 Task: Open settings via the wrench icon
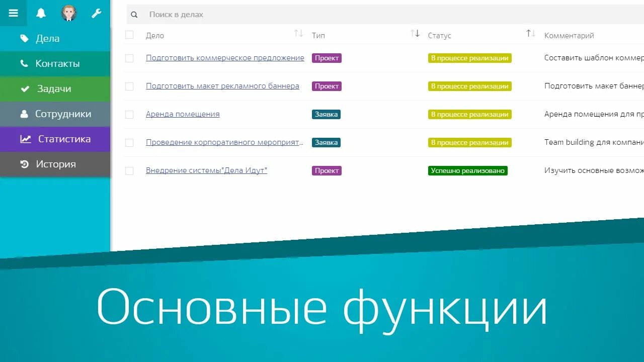pos(96,13)
